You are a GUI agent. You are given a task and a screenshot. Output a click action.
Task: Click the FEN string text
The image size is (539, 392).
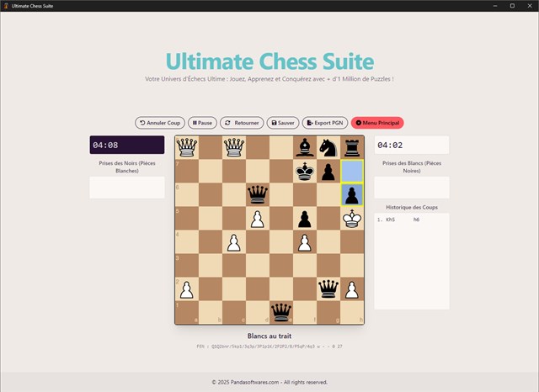[269, 347]
